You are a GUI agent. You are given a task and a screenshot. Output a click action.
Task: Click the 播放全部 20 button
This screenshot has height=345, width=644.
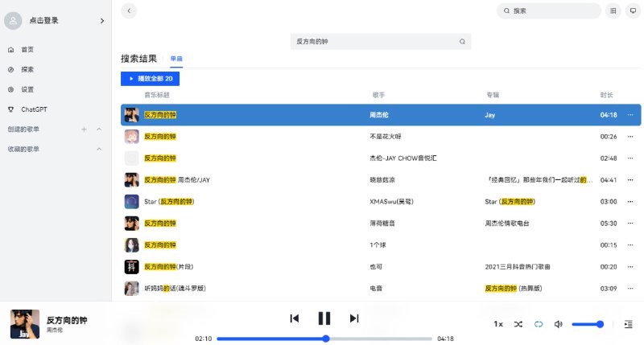click(150, 79)
